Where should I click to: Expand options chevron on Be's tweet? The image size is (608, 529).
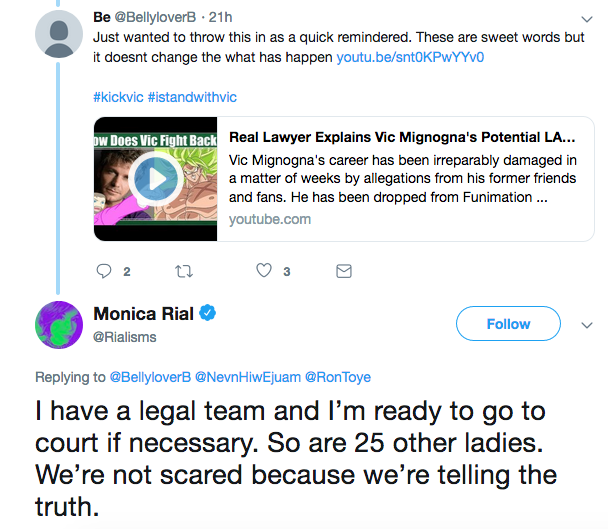click(587, 19)
